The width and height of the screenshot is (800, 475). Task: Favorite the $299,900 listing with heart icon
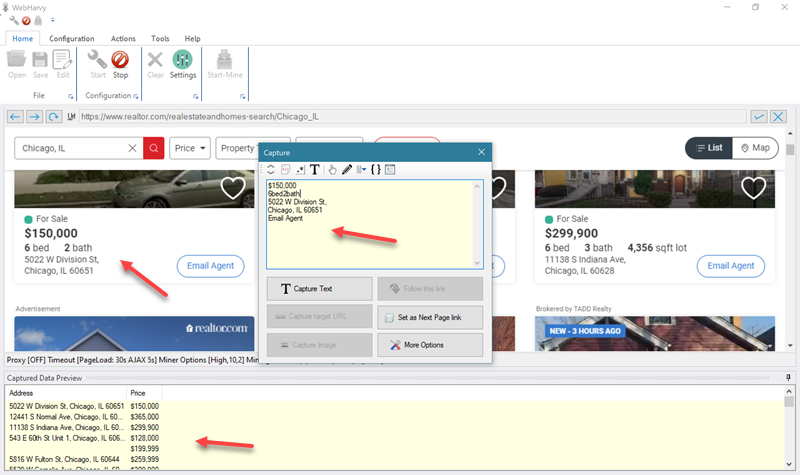click(x=754, y=188)
